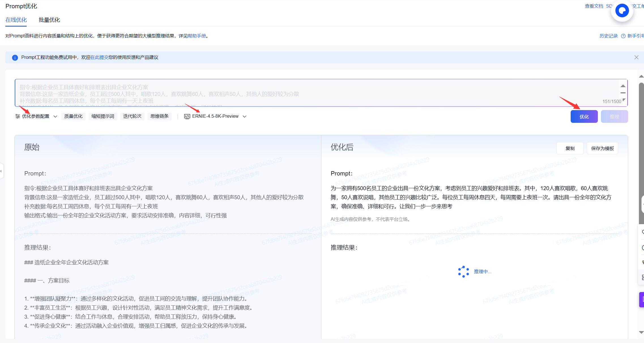This screenshot has height=343, width=644.
Task: Switch to the 批量优化 tab
Action: (49, 20)
